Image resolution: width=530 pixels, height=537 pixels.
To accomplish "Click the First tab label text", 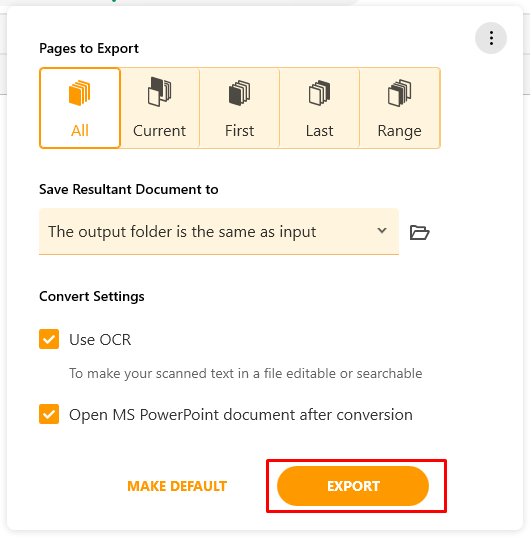I will [x=239, y=131].
